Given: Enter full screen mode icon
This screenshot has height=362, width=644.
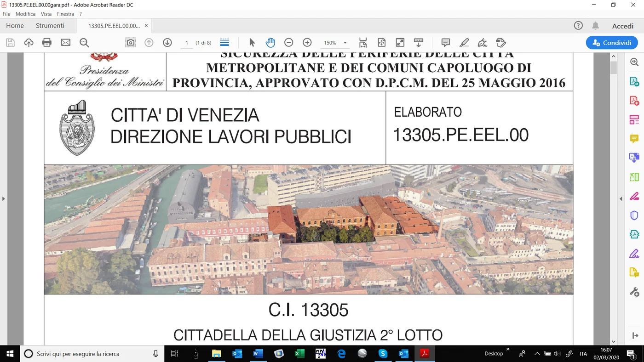Looking at the screenshot, I should (x=400, y=43).
